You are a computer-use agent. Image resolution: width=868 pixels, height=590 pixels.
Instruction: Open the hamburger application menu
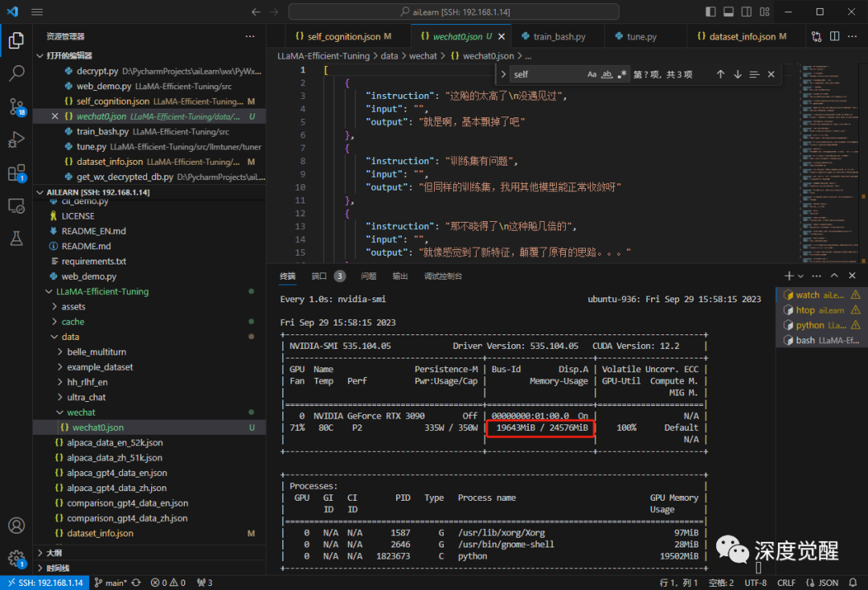37,11
